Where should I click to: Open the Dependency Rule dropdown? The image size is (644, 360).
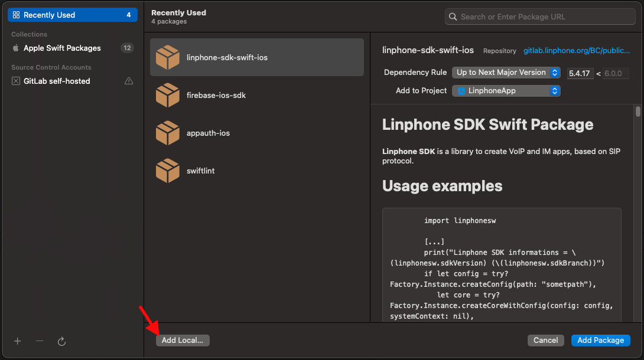point(506,73)
